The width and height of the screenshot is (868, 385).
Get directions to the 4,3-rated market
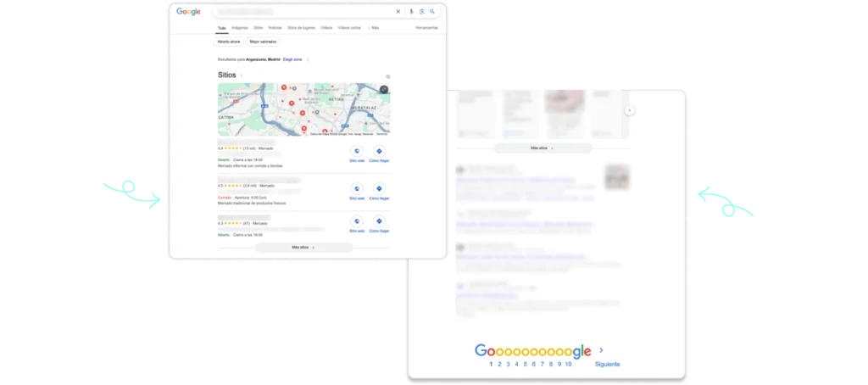click(379, 225)
